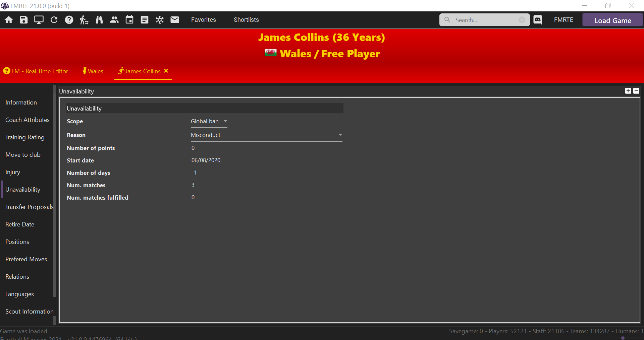Click the Unavailability section header

[204, 108]
